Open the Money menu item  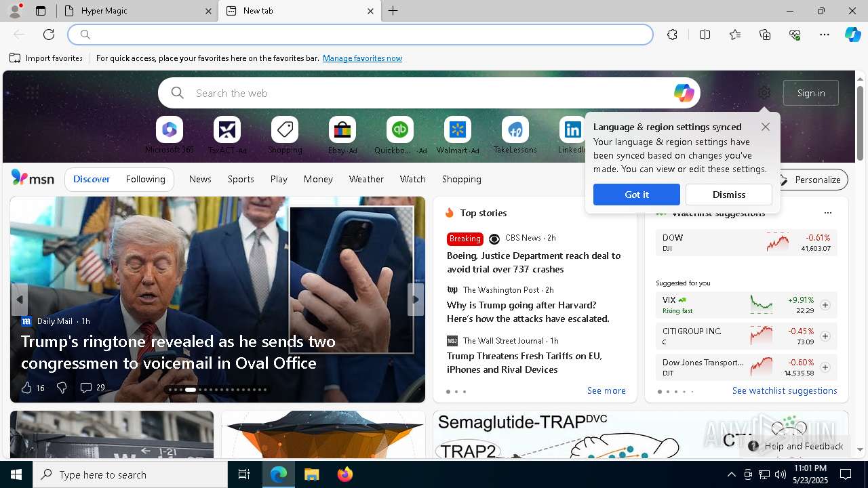pyautogui.click(x=318, y=180)
